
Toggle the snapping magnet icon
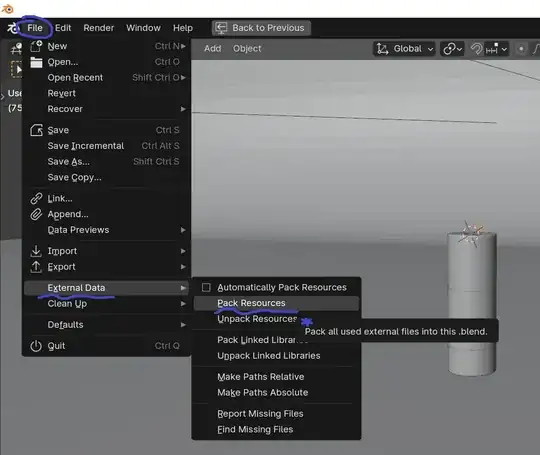(476, 49)
